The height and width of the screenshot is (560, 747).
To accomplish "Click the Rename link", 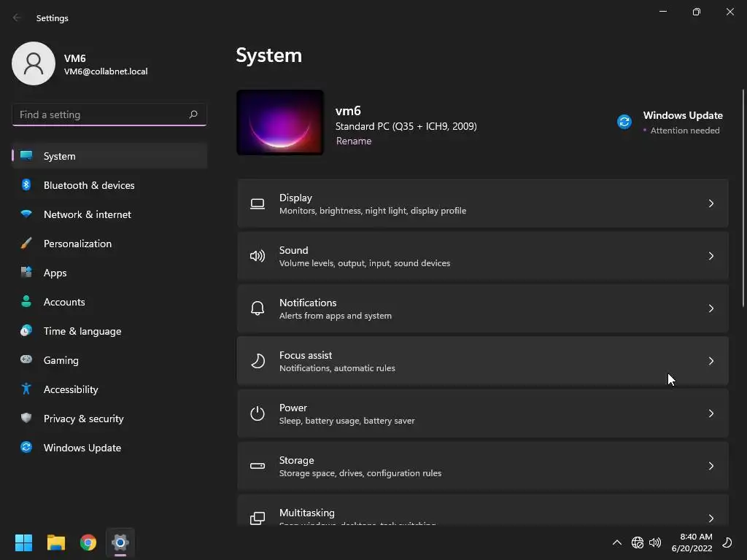I will (354, 141).
